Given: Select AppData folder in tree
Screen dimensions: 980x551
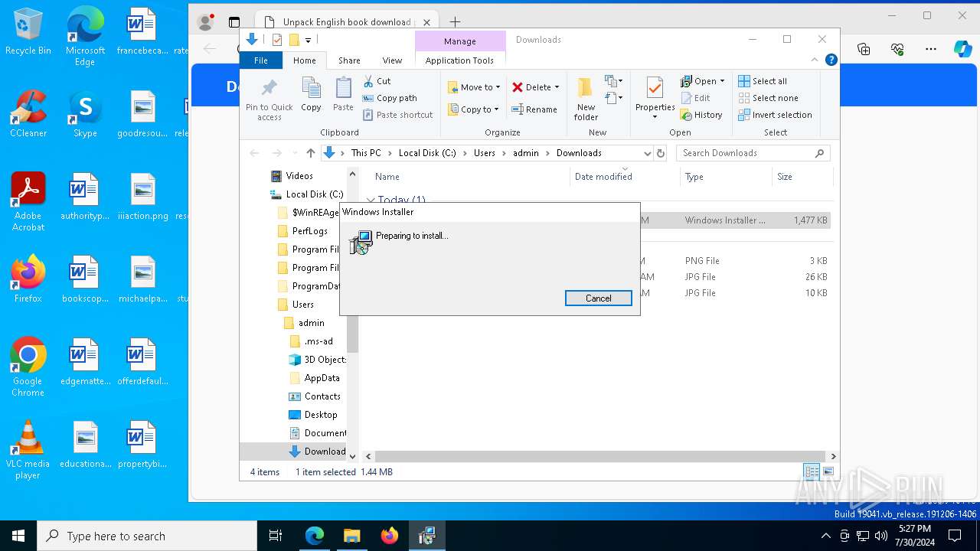Looking at the screenshot, I should pos(322,378).
